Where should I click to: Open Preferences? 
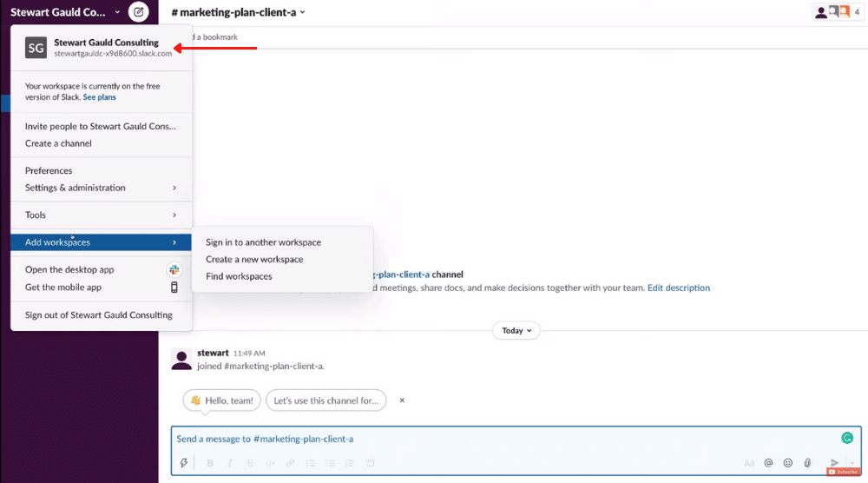pyautogui.click(x=100, y=170)
